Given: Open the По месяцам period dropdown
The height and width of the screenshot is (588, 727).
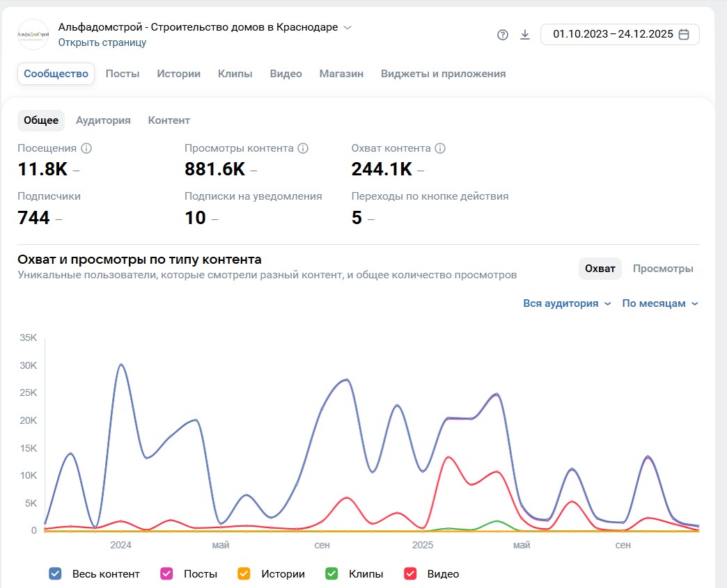Looking at the screenshot, I should click(x=659, y=303).
